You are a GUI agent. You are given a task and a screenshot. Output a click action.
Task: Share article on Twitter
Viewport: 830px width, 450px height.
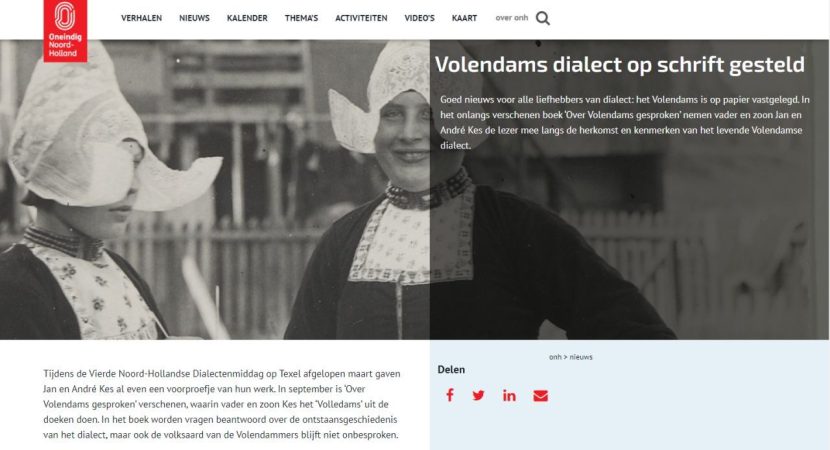coord(479,395)
